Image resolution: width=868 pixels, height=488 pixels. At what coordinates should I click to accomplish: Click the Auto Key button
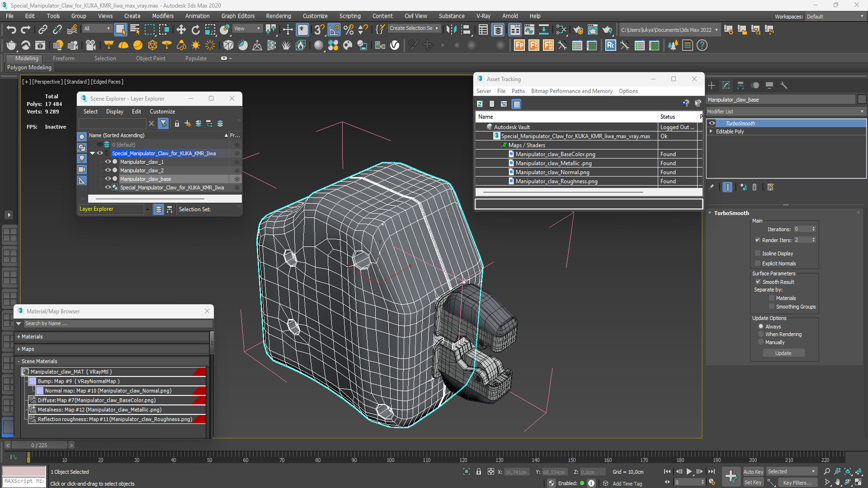click(x=753, y=472)
